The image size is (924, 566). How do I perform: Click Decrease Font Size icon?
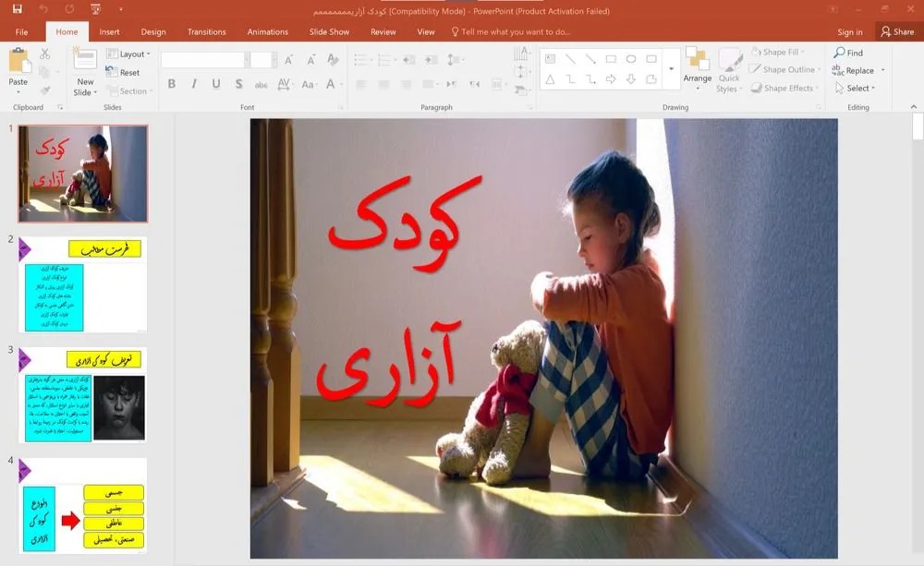(x=310, y=60)
